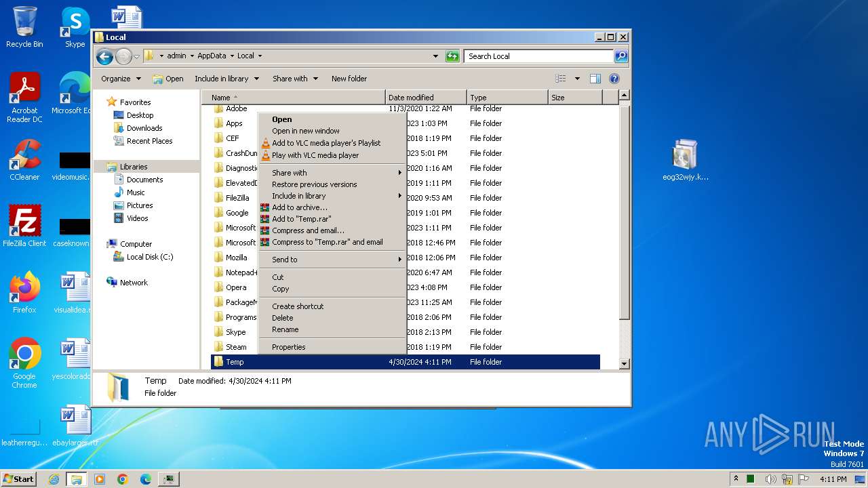Select Desktop under Favorites
Screen dimensions: 868x488
tap(140, 115)
